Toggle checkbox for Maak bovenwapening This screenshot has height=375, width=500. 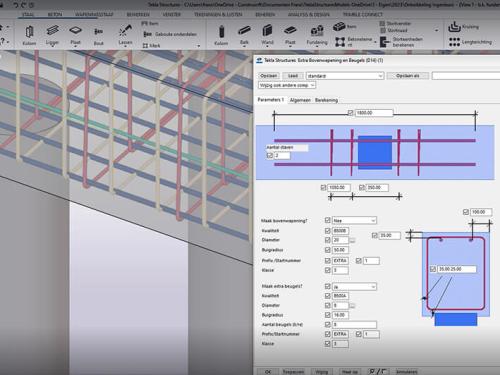pyautogui.click(x=328, y=220)
